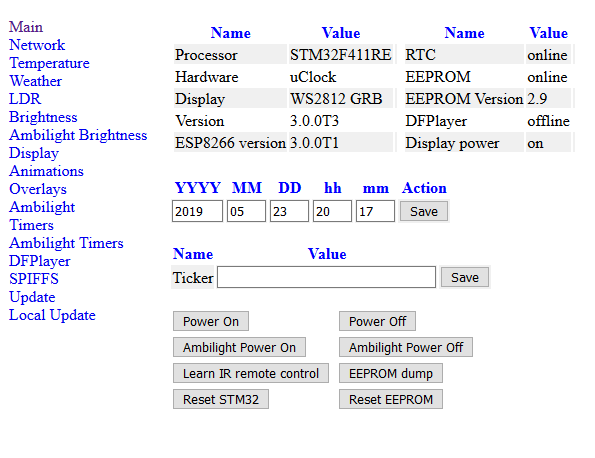
Task: Select the EEPROM Version label
Action: tap(464, 99)
